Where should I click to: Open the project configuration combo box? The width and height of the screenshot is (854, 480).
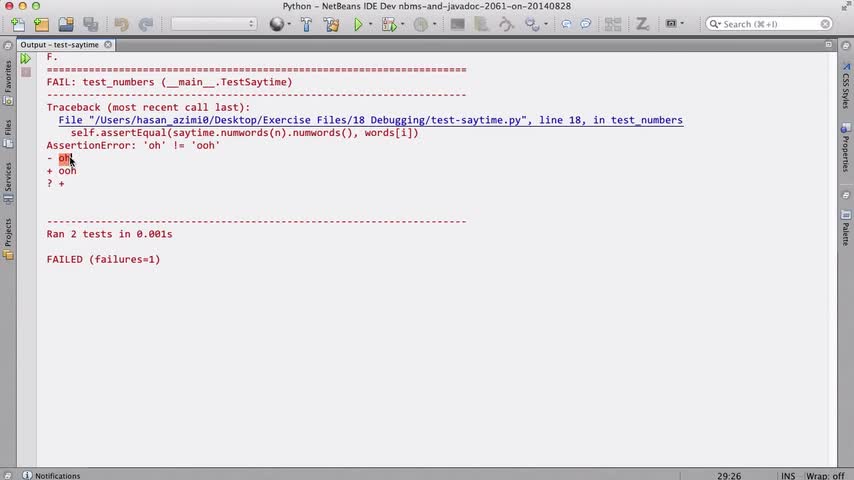tap(214, 24)
